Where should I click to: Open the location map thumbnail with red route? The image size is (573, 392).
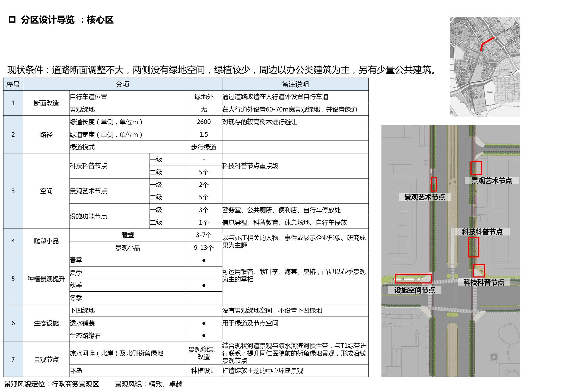click(485, 67)
